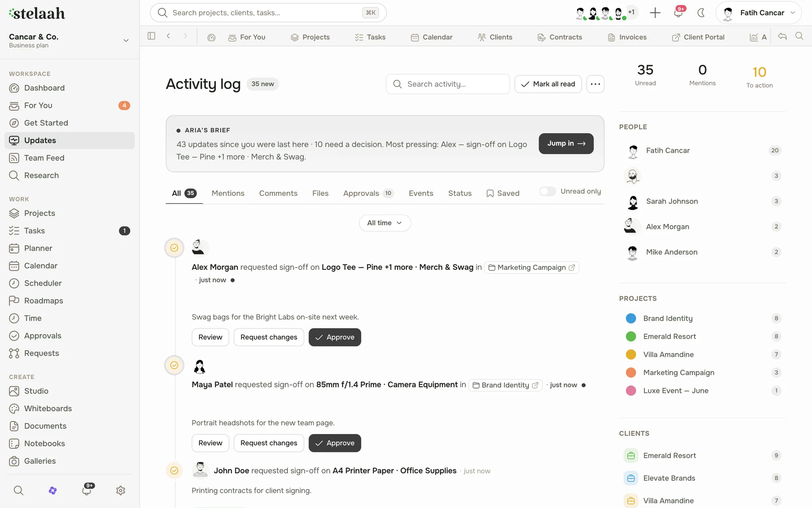The image size is (812, 508).
Task: Open Whiteboards in the sidebar
Action: click(69, 408)
